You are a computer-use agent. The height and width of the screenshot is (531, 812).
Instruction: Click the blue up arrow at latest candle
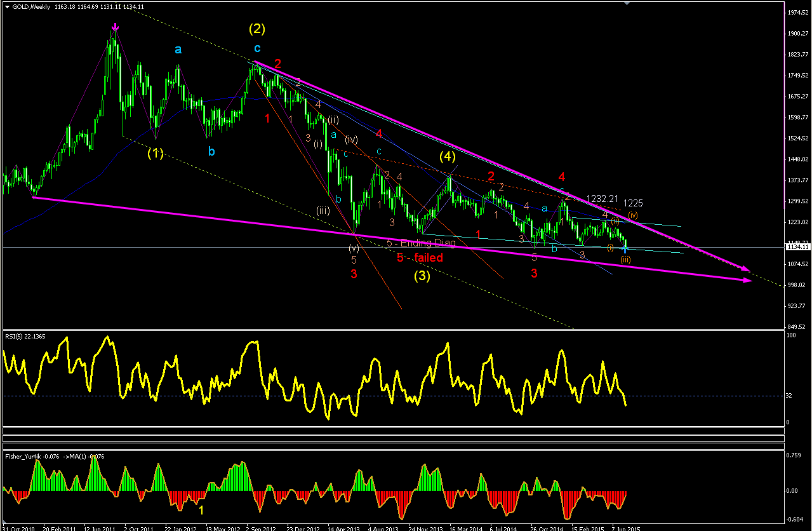pos(625,250)
